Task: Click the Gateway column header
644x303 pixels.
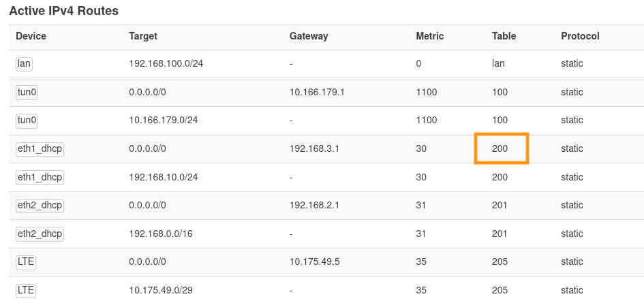Action: (x=309, y=36)
